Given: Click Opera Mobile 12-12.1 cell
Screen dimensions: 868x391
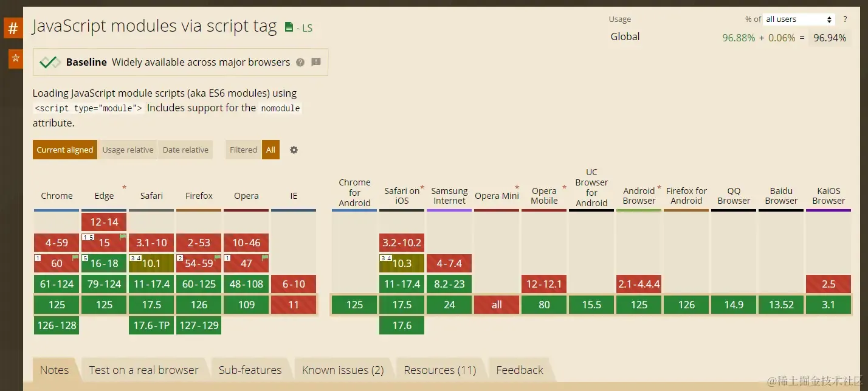Looking at the screenshot, I should [544, 284].
